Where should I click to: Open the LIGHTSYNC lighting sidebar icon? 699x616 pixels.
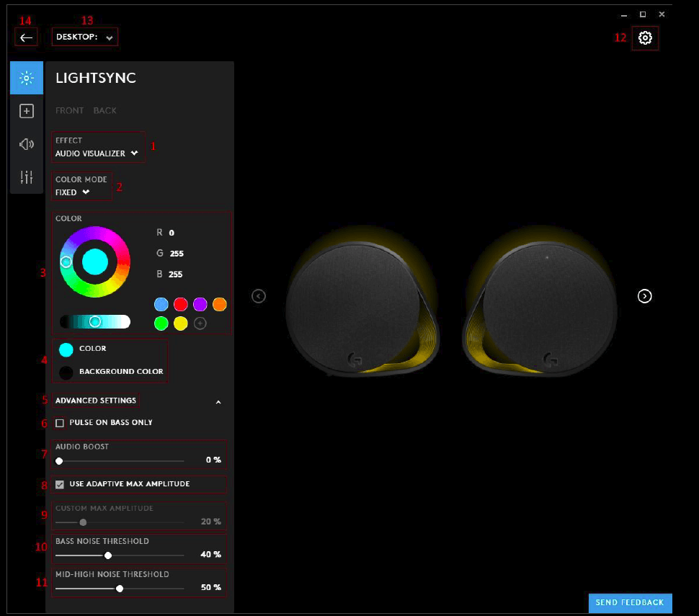point(27,79)
